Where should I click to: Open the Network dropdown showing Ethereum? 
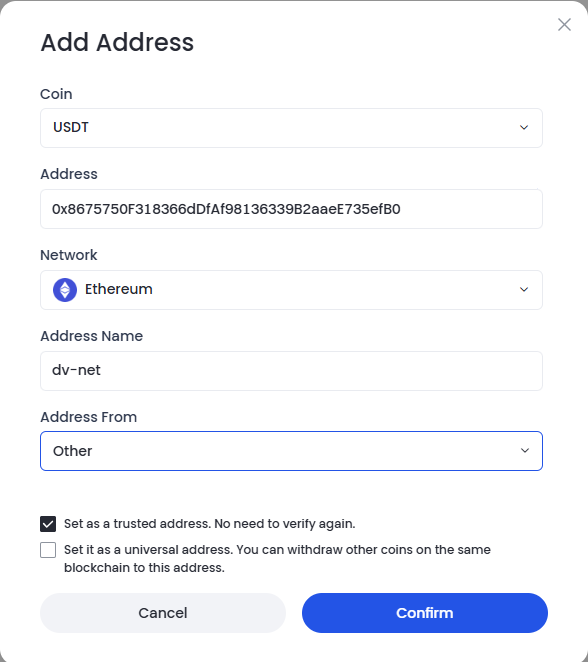[x=291, y=290]
